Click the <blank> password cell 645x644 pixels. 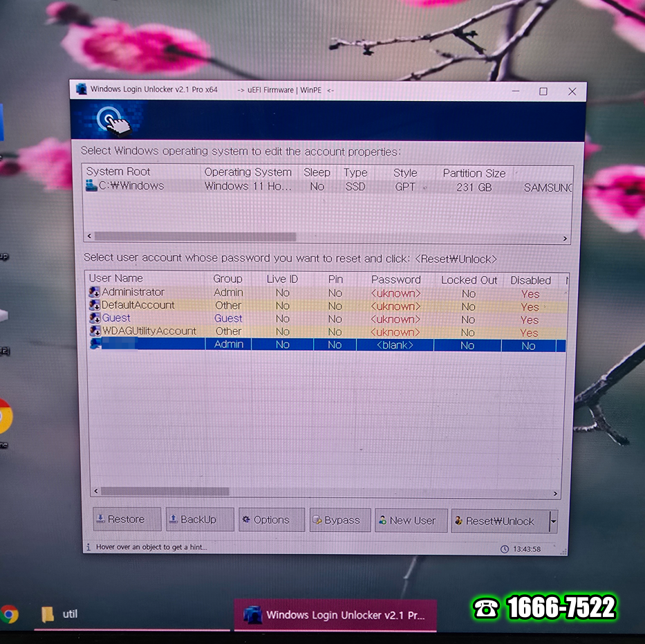tap(395, 345)
